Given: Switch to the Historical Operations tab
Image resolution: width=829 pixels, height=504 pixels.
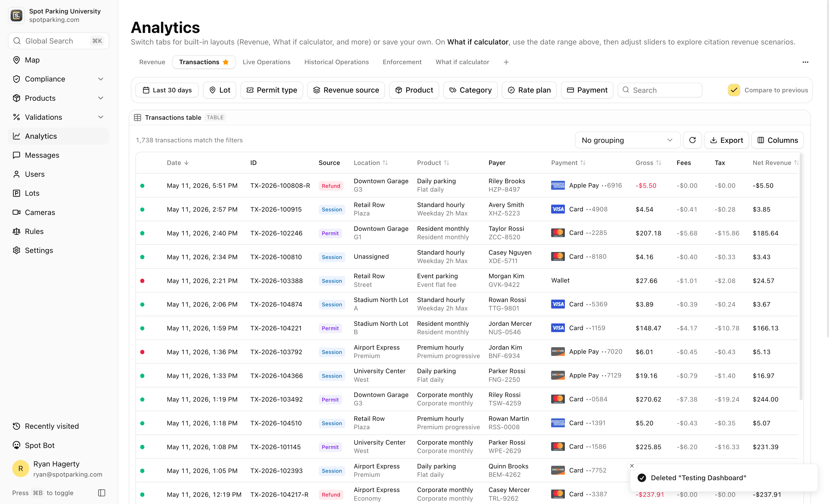Looking at the screenshot, I should (337, 62).
